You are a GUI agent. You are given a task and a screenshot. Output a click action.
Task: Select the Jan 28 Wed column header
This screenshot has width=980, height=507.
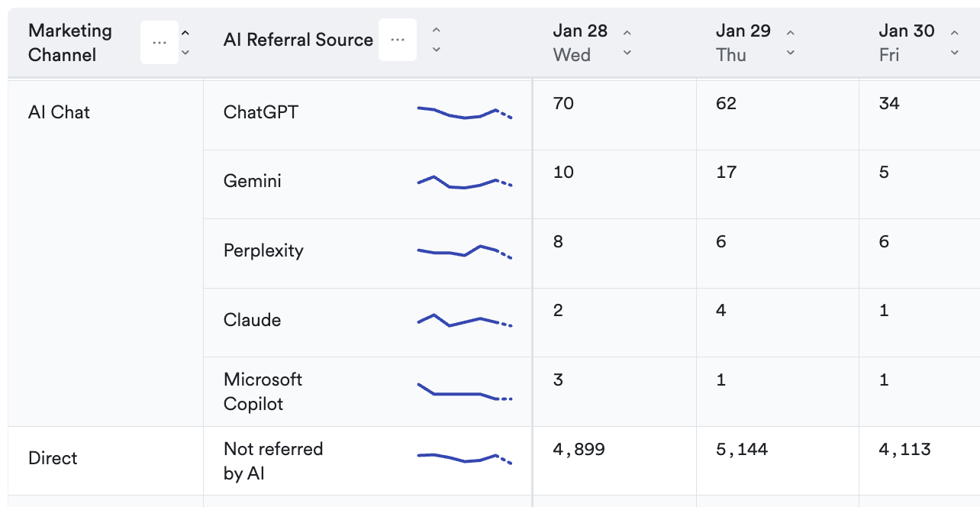point(580,43)
